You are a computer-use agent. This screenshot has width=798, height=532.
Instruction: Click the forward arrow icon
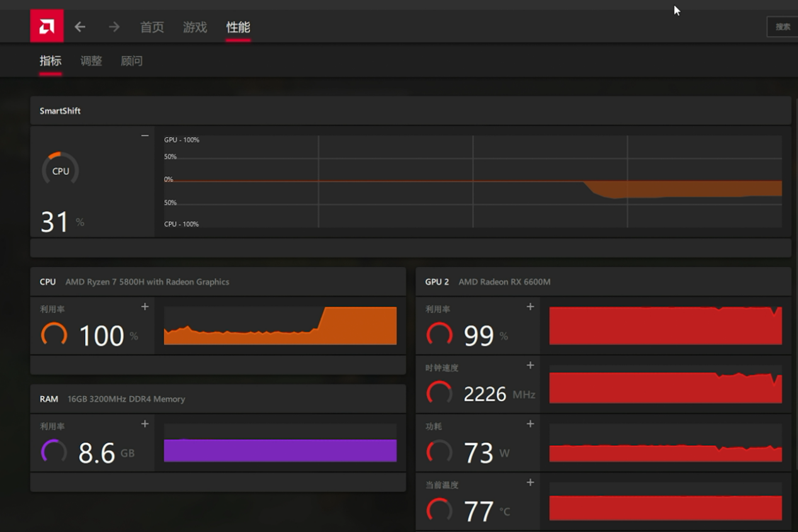point(114,27)
